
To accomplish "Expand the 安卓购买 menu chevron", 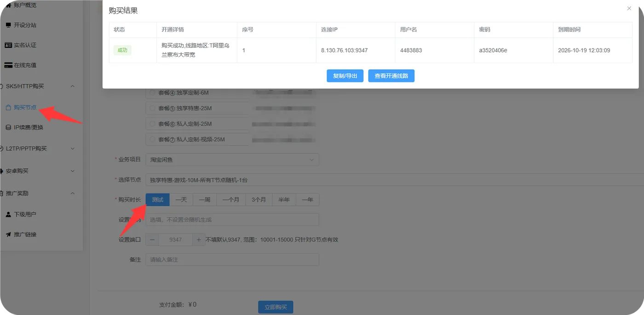I will [73, 171].
